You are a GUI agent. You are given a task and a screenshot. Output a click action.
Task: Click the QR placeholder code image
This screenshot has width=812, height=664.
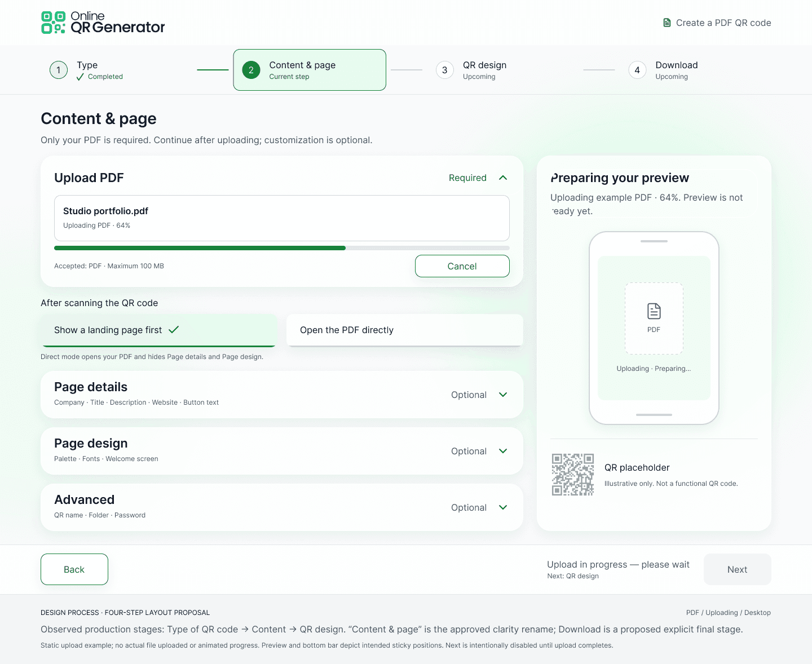point(573,475)
